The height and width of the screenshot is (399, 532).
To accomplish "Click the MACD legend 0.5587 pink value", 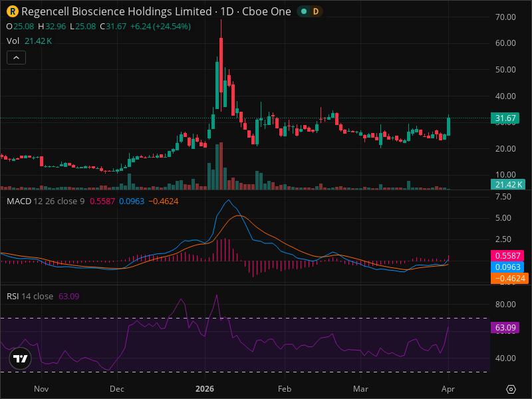I will coord(102,201).
